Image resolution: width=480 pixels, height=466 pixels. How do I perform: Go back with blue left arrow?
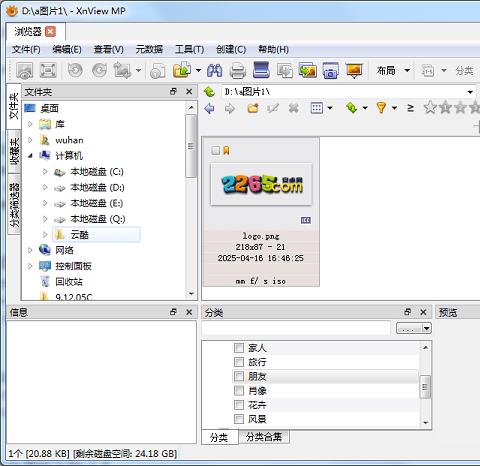(x=209, y=108)
